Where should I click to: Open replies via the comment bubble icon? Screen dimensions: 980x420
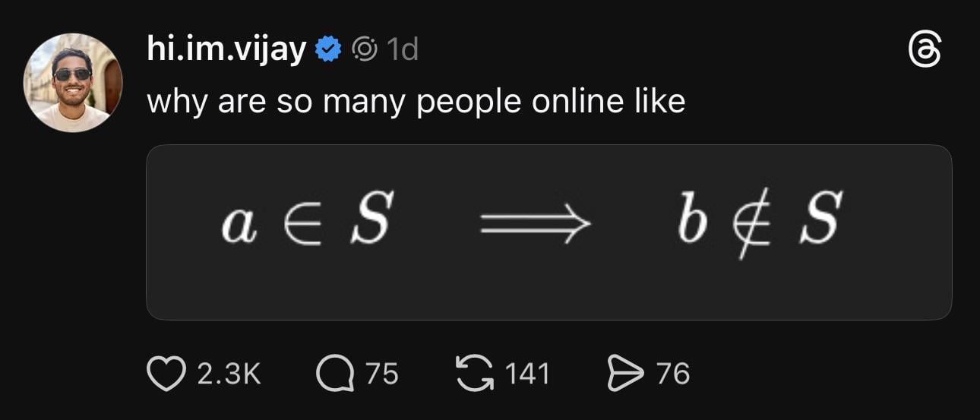[334, 373]
